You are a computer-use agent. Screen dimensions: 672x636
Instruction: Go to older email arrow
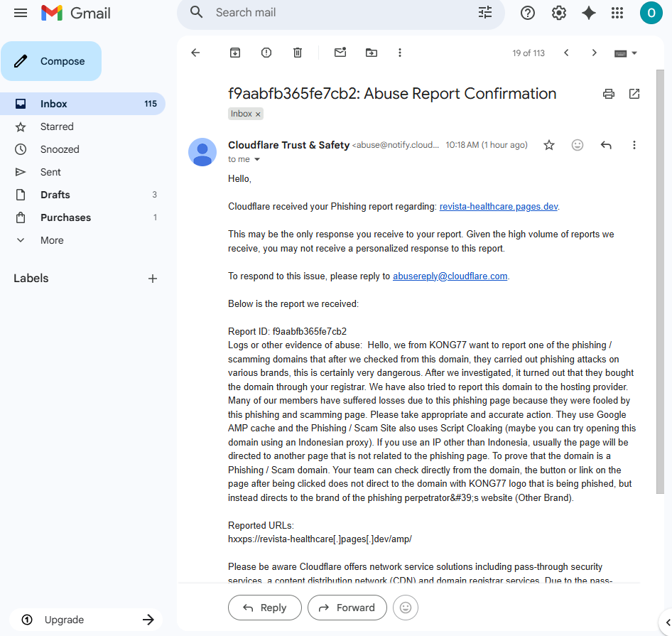[x=594, y=53]
